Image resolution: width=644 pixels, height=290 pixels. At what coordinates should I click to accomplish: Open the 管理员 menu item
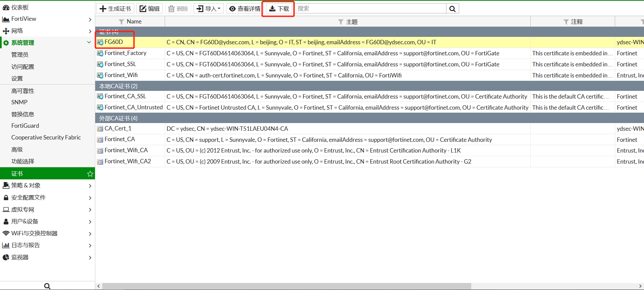point(20,55)
